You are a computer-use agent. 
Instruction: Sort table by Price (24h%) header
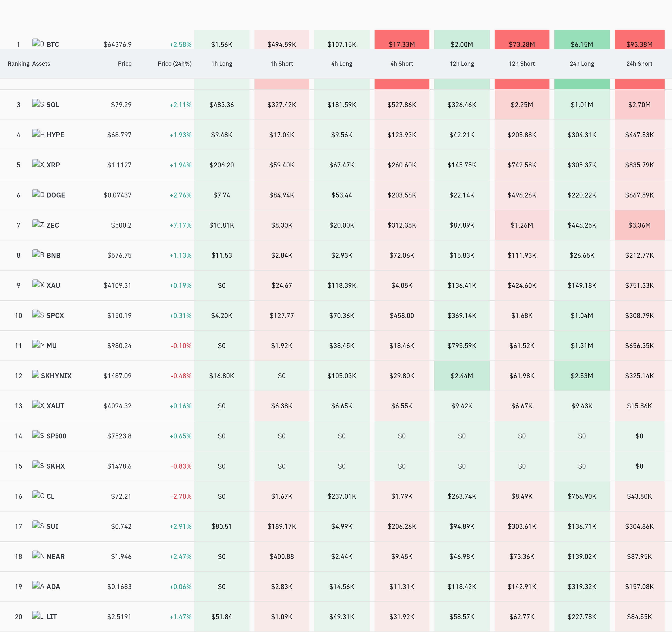point(174,64)
